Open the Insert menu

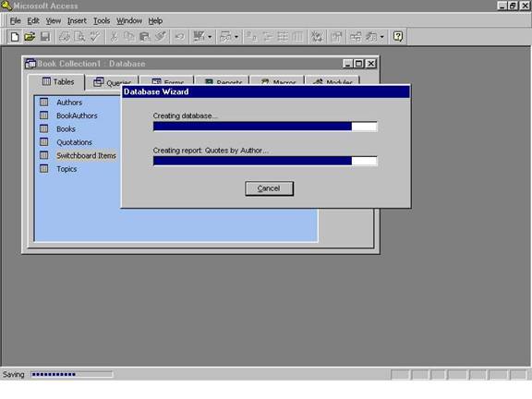pyautogui.click(x=77, y=21)
